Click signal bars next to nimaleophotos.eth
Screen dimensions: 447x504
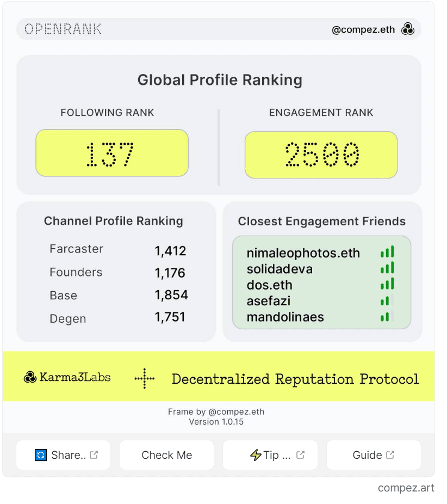tap(387, 252)
